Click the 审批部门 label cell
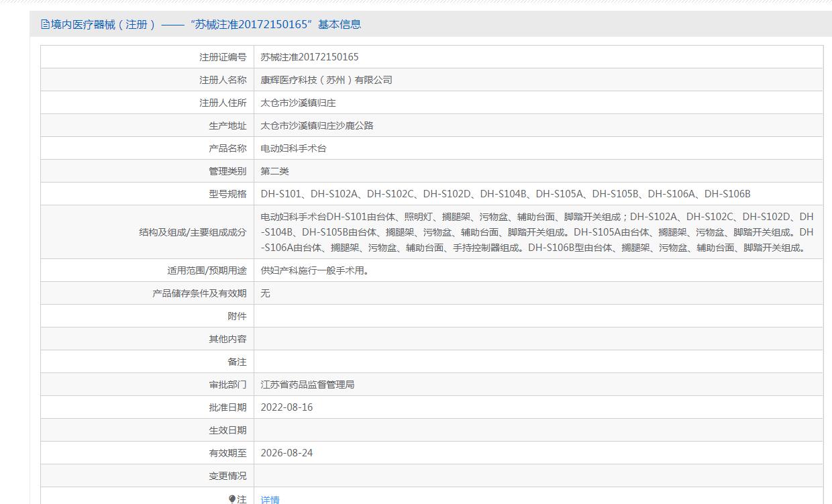 point(148,385)
